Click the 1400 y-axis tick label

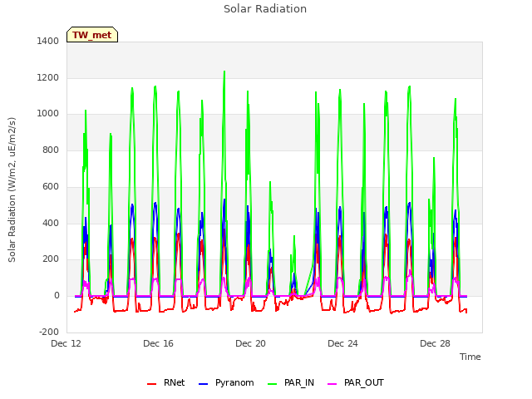(x=48, y=41)
